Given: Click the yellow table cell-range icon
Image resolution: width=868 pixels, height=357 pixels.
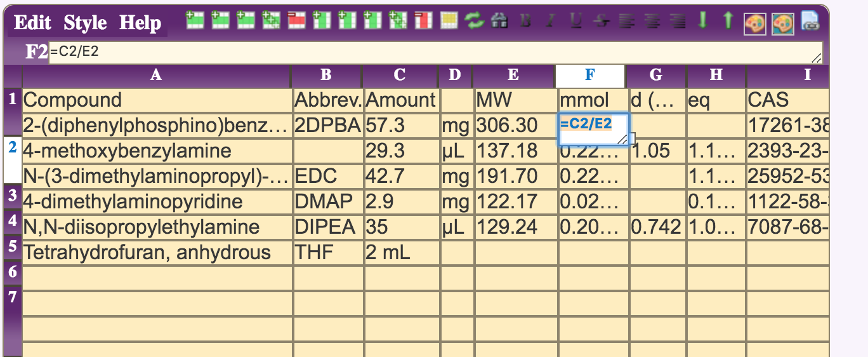Looking at the screenshot, I should [x=449, y=20].
